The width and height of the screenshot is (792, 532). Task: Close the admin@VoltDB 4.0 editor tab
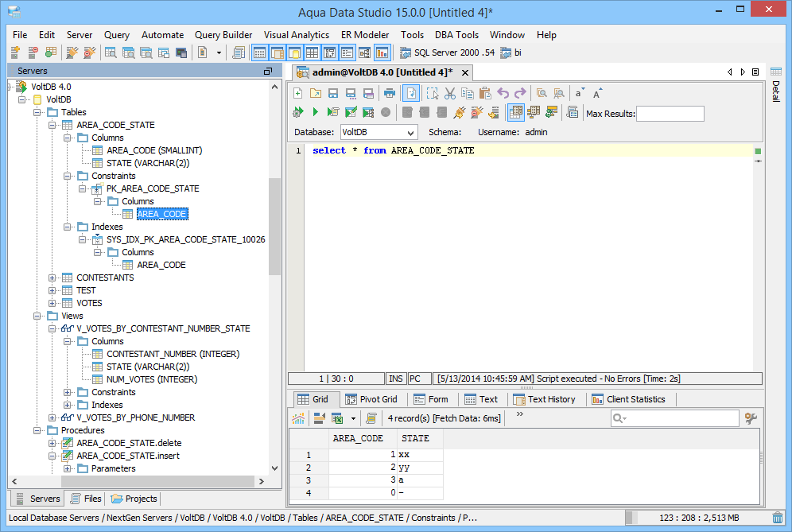pos(465,72)
